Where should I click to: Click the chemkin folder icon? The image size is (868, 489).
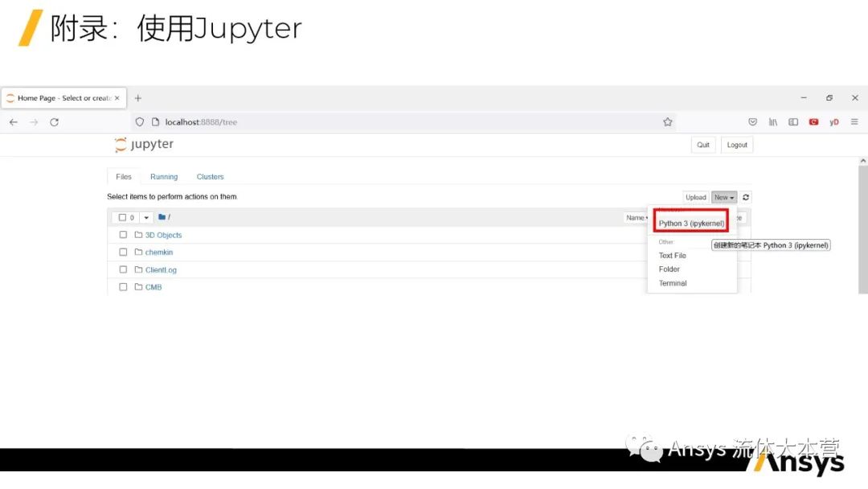pyautogui.click(x=138, y=252)
